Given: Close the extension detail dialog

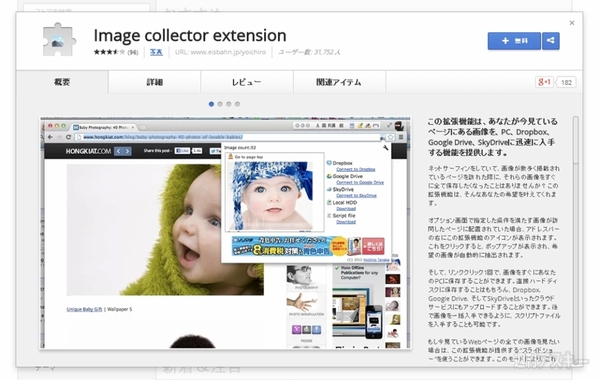Looking at the screenshot, I should [572, 23].
